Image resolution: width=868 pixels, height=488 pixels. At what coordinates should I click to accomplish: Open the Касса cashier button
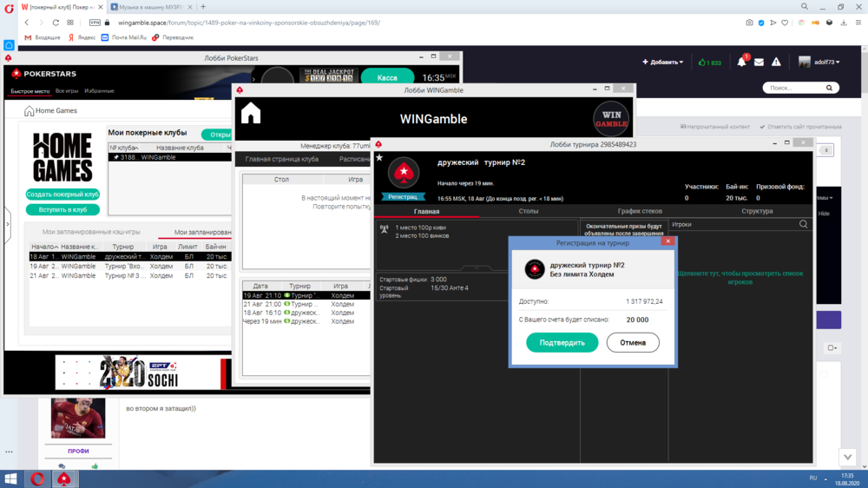[x=387, y=78]
